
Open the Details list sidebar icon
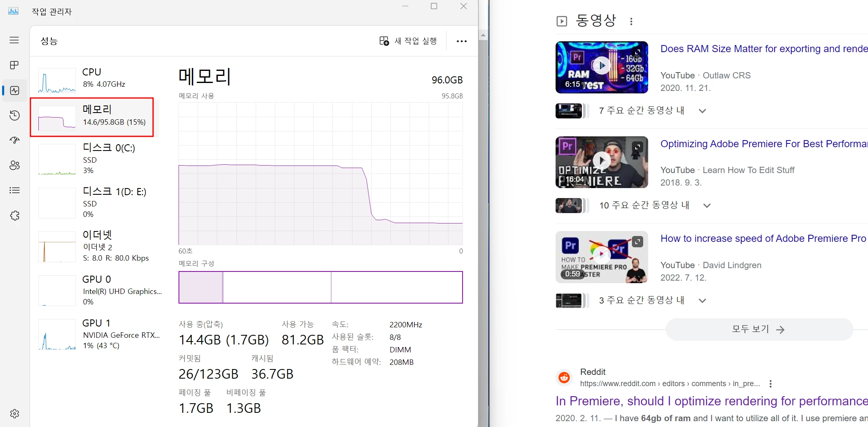tap(15, 191)
